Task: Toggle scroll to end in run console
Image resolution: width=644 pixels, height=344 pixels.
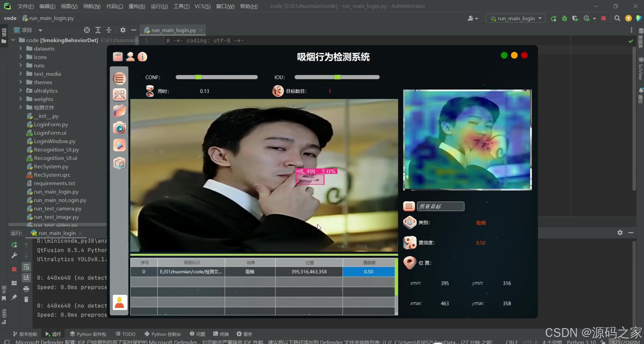Action: coord(26,278)
